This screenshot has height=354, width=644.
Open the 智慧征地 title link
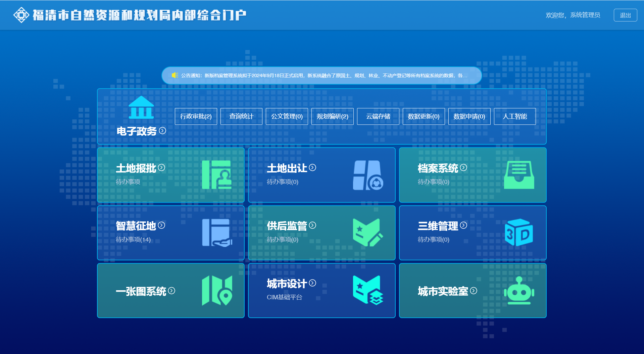(x=136, y=226)
